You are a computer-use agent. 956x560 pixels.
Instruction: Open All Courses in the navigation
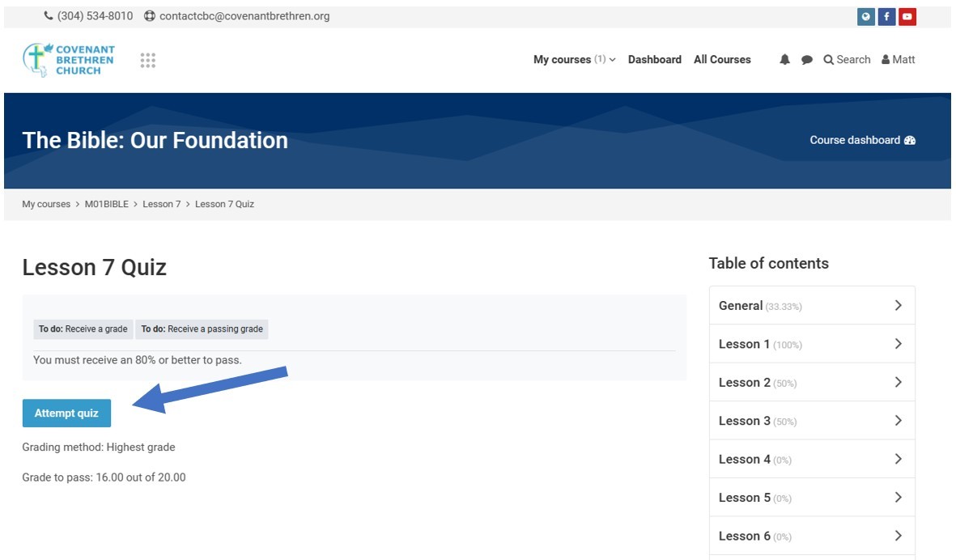[x=723, y=59]
